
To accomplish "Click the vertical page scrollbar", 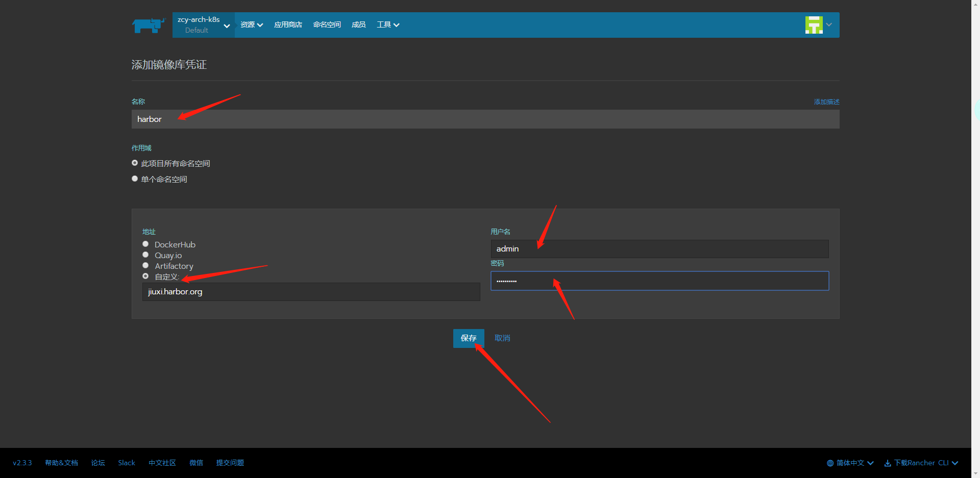I will [975, 239].
